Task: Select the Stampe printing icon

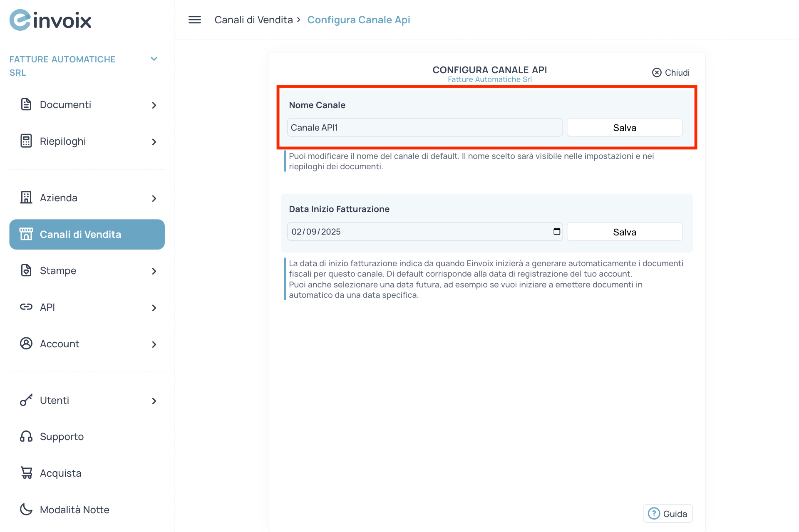Action: 26,270
